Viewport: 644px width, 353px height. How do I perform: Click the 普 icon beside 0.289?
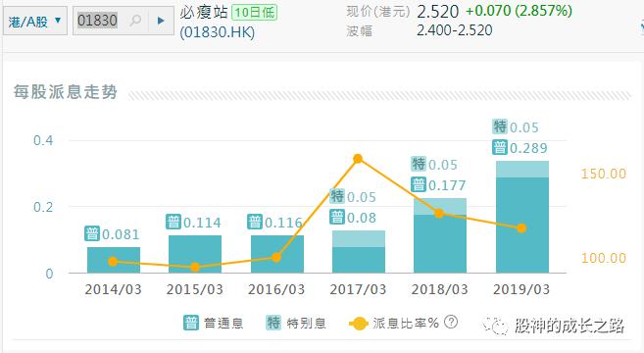[x=500, y=147]
